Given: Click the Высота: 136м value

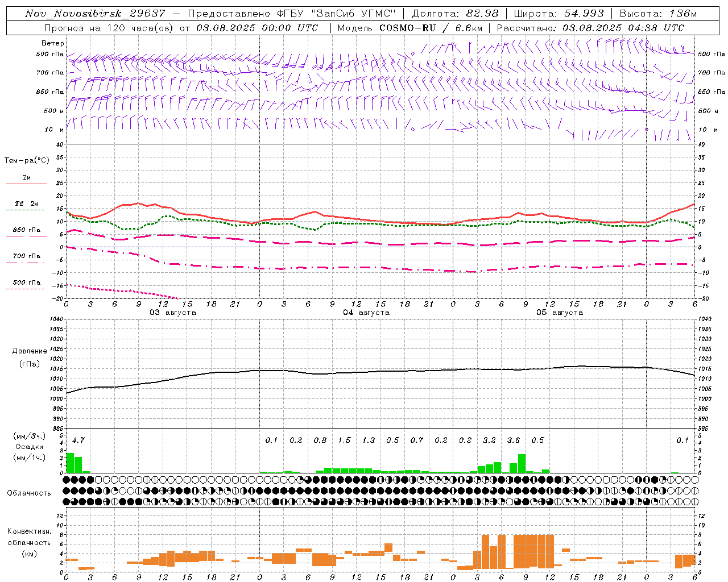Looking at the screenshot, I should 658,14.
